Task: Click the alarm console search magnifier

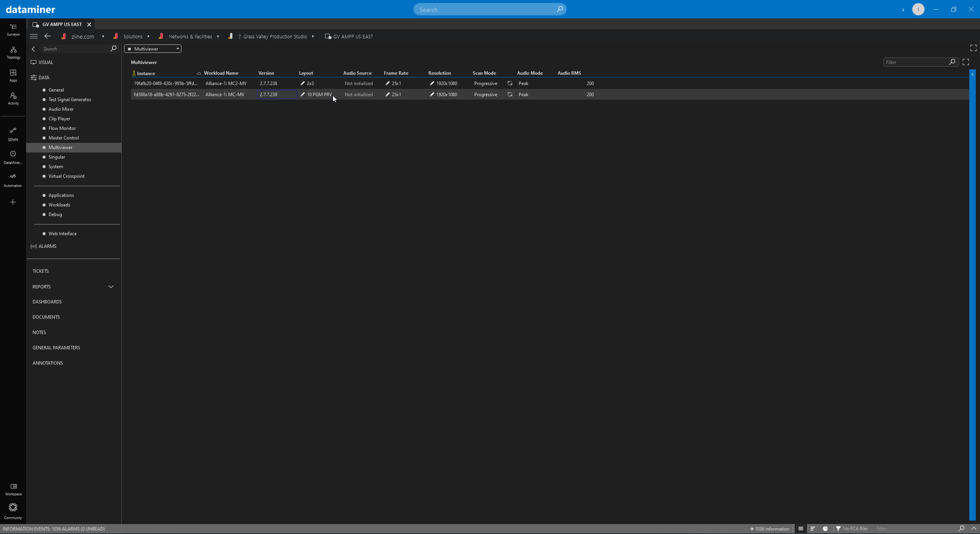Action: [961, 529]
